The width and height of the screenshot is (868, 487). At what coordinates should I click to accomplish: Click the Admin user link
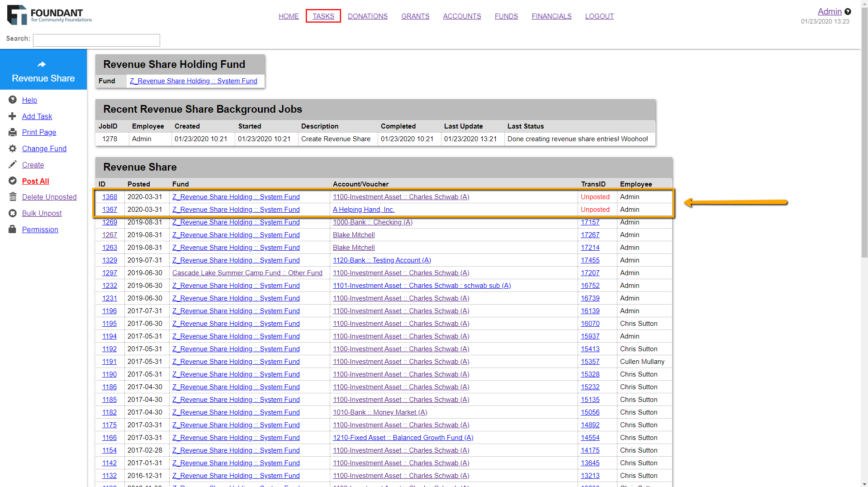click(x=830, y=12)
